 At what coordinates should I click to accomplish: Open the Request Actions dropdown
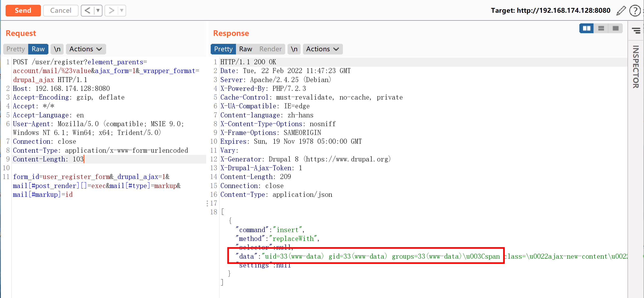[x=86, y=49]
